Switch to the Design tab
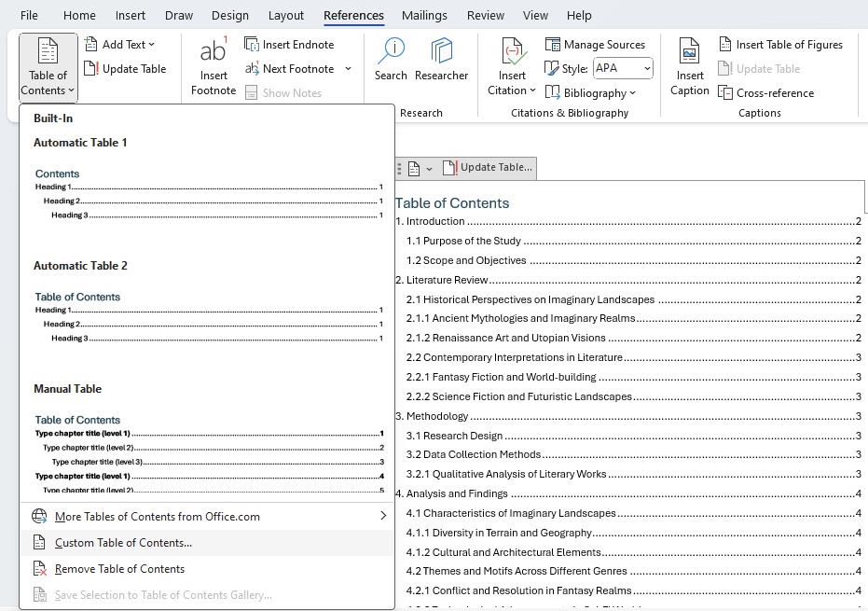The image size is (868, 611). pos(229,16)
